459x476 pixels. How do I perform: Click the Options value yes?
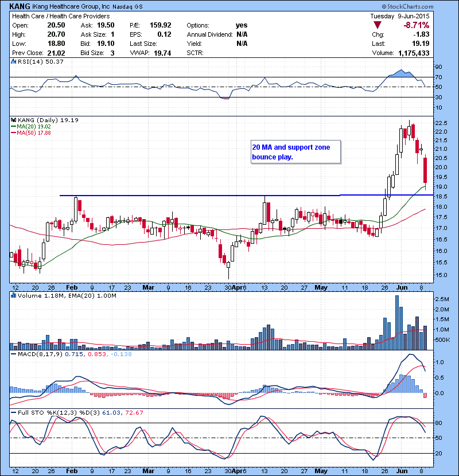pos(242,25)
